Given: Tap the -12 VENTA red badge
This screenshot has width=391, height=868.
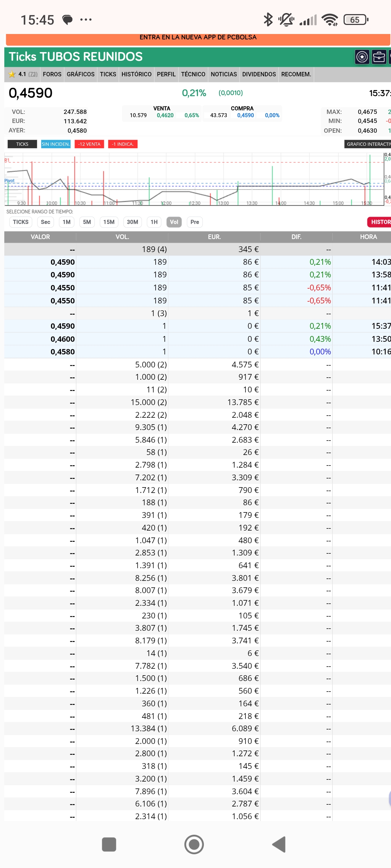Looking at the screenshot, I should click(x=89, y=144).
